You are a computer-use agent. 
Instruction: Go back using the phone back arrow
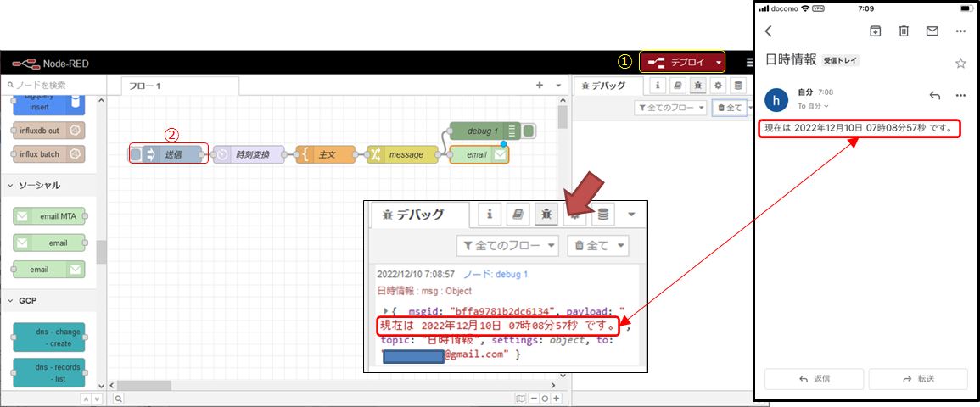click(769, 31)
